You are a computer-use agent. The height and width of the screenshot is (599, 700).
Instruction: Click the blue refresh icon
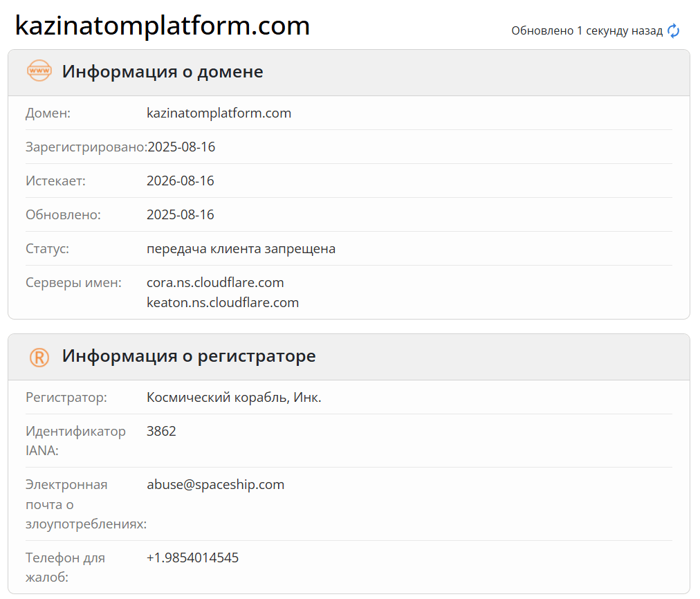[x=673, y=31]
